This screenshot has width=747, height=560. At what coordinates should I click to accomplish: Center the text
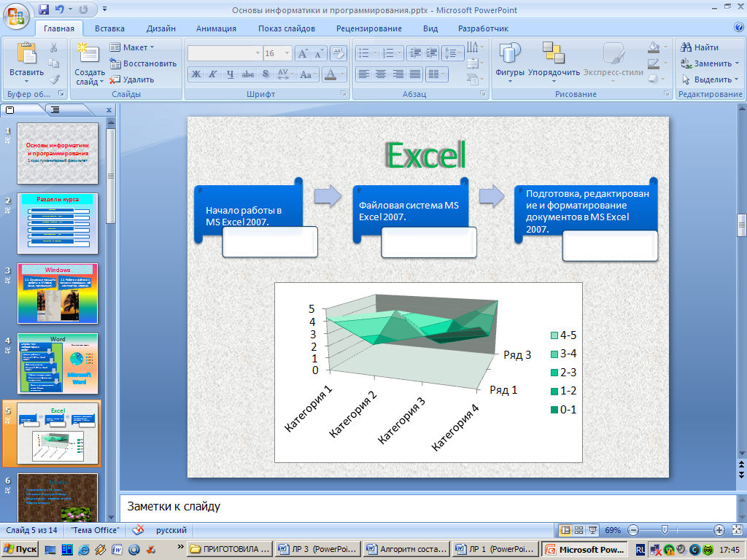pyautogui.click(x=381, y=74)
